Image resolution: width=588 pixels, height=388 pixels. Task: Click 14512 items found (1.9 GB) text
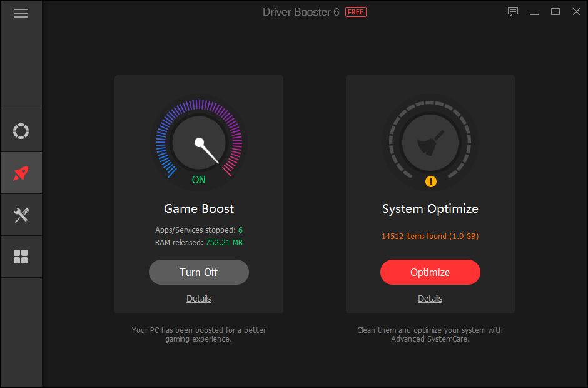(430, 236)
